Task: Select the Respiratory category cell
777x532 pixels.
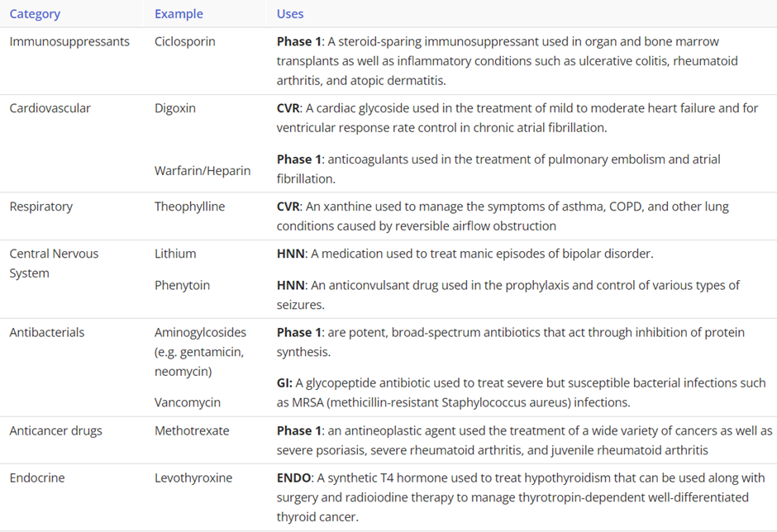Action: point(43,207)
